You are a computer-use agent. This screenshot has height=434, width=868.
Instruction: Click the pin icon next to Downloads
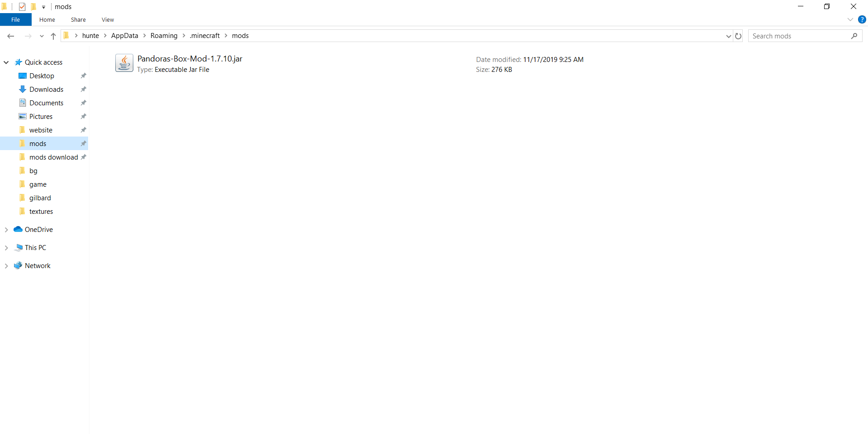pyautogui.click(x=83, y=90)
